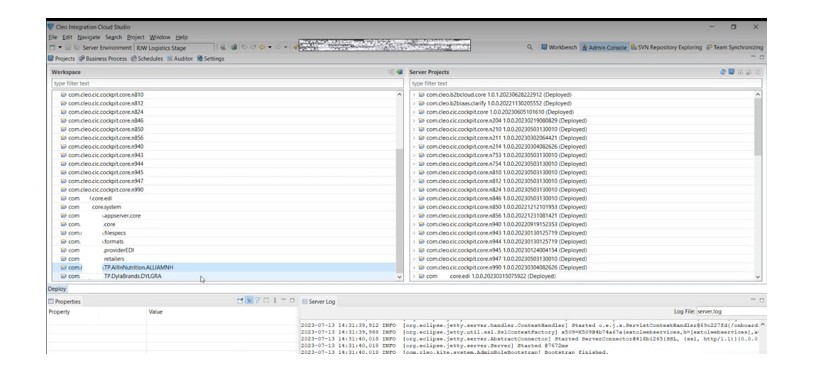Open the Edit menu
The height and width of the screenshot is (372, 826).
pos(67,37)
